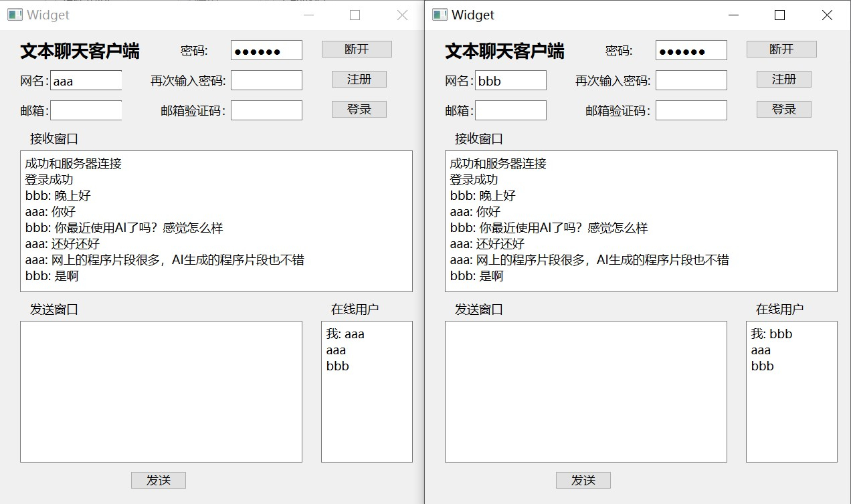
Task: Select the "我: aaa" entry in 在线用户 list
Action: 345,334
